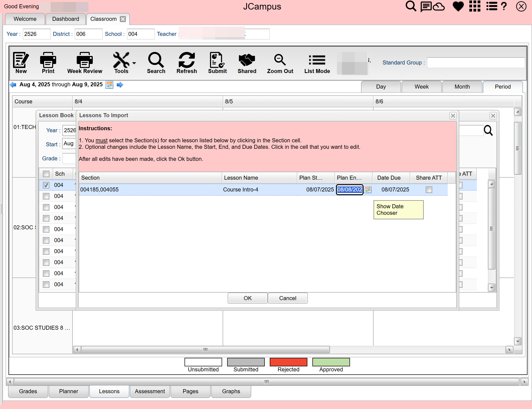The width and height of the screenshot is (532, 409).
Task: Click the District field
Action: click(88, 34)
